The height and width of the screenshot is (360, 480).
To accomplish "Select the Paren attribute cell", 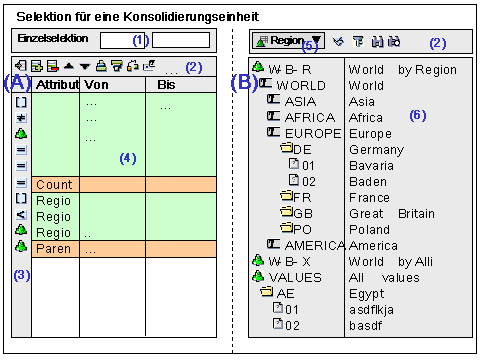I will tap(56, 249).
